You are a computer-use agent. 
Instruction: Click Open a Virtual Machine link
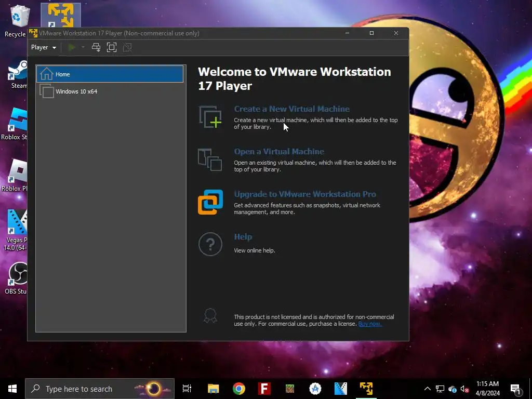[x=279, y=152]
